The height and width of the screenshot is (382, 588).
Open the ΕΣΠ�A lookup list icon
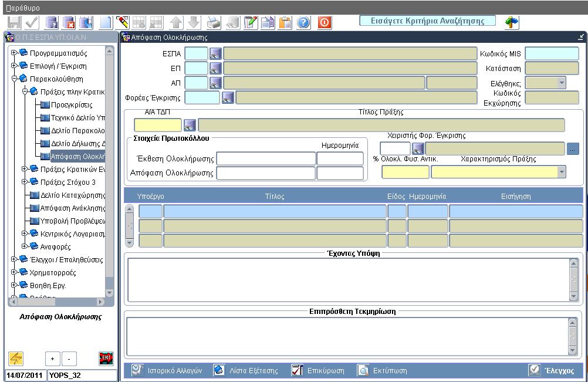pos(215,53)
